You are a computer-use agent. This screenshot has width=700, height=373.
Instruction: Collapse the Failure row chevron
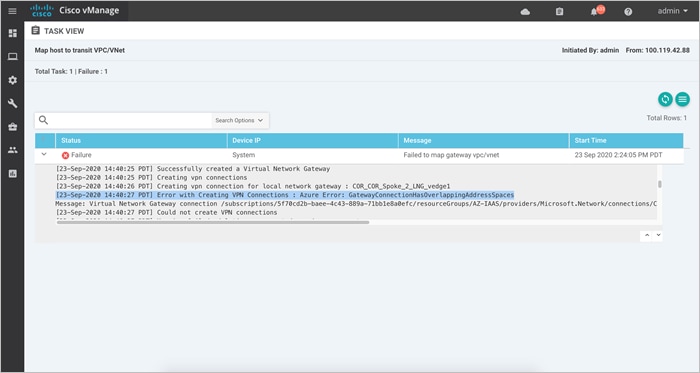pyautogui.click(x=44, y=154)
